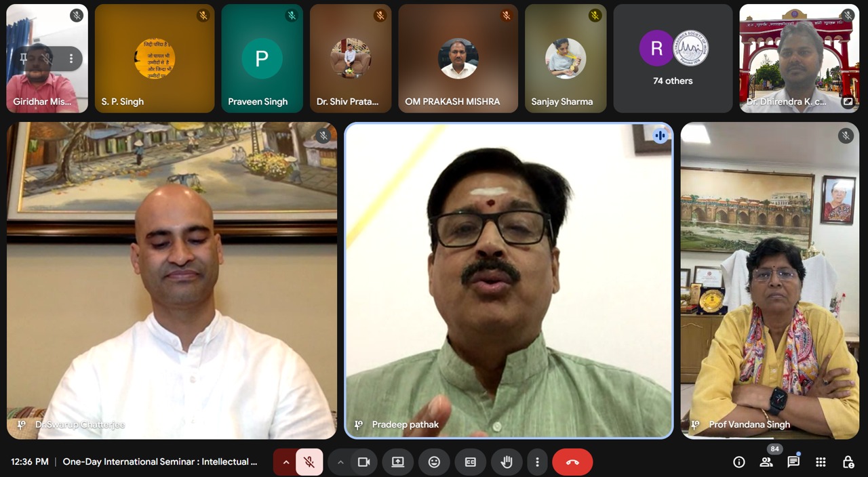Pin Giridhar Mishra's video tile
The image size is (868, 477).
(24, 59)
